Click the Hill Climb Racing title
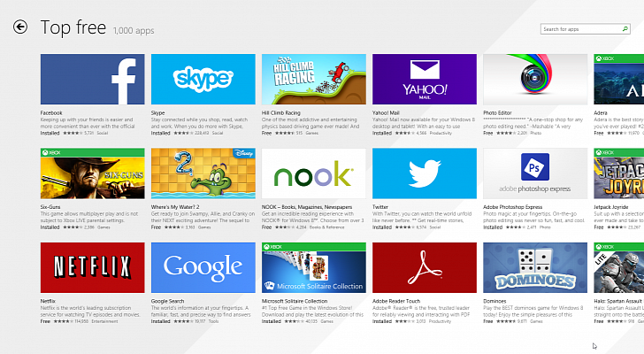The width and height of the screenshot is (644, 354). [x=281, y=112]
